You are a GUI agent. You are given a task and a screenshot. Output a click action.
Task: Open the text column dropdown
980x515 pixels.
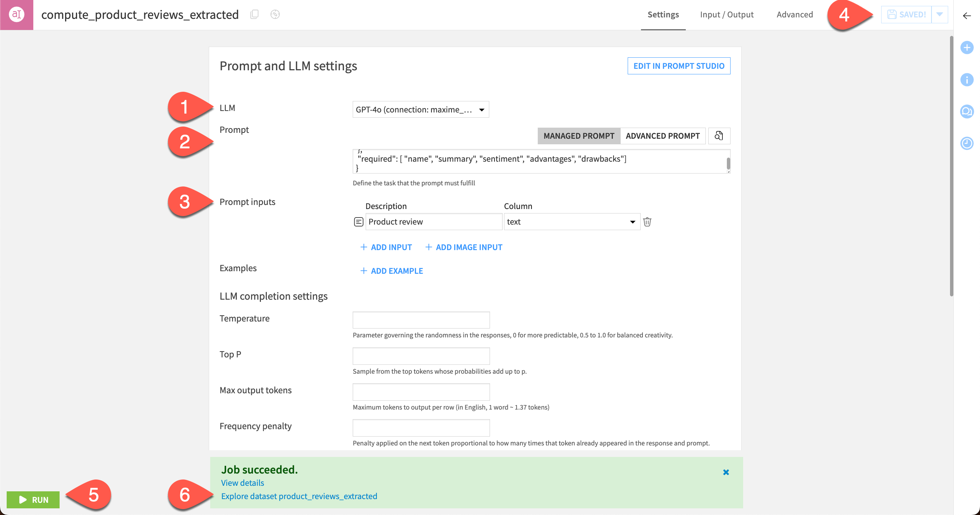pos(571,222)
